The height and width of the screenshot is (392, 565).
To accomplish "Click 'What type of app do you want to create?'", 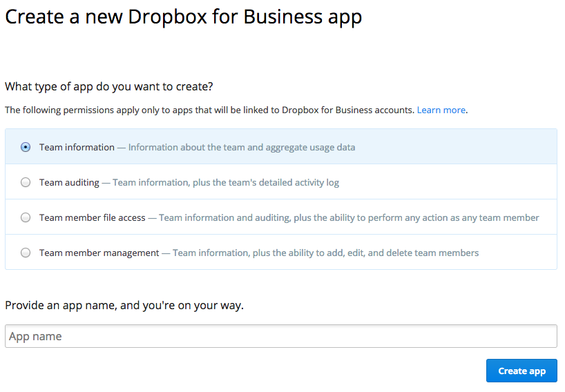I will [109, 87].
